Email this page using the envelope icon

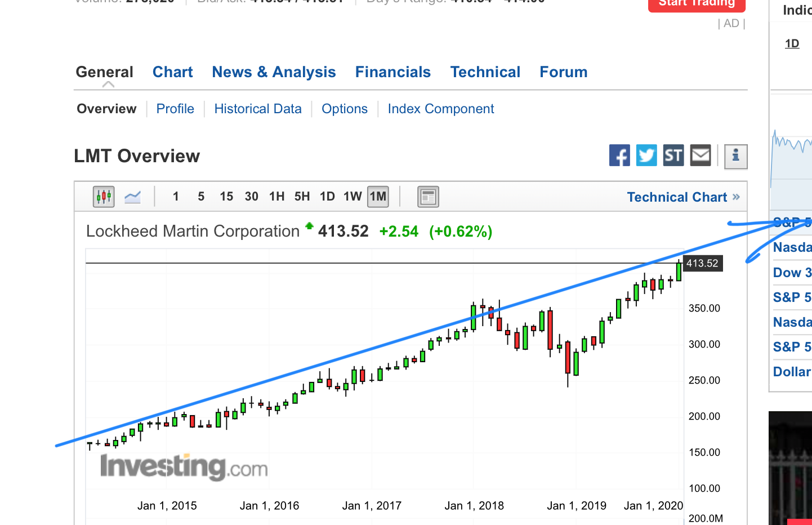(x=701, y=155)
